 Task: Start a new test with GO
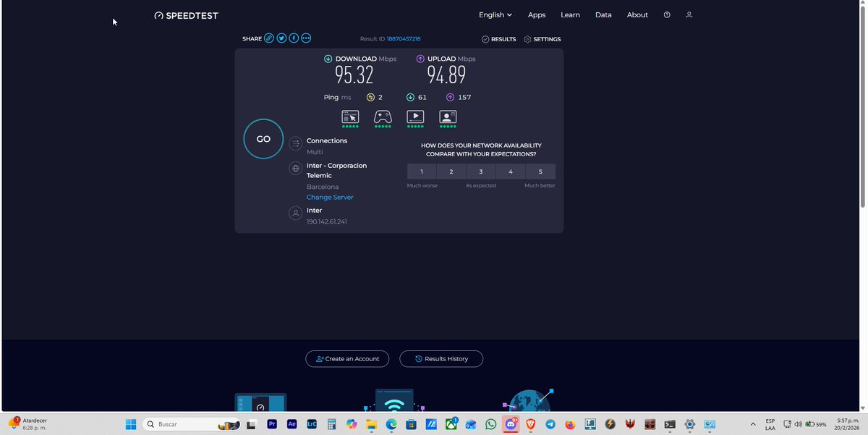[263, 139]
